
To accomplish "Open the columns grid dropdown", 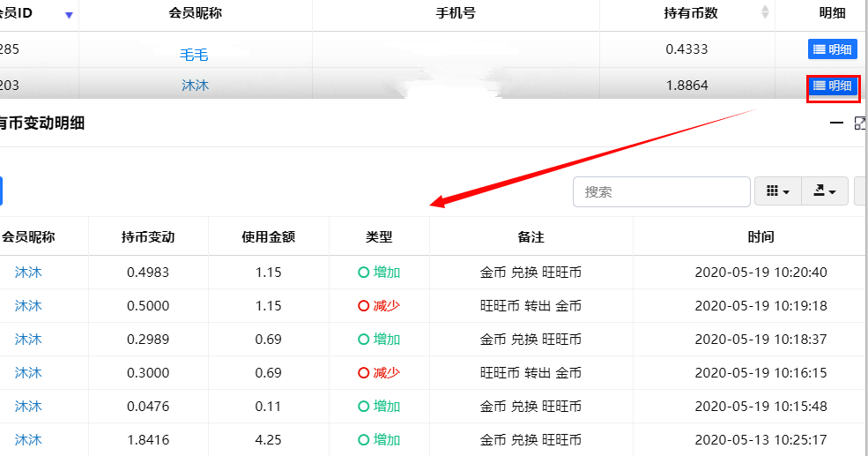I will click(778, 191).
